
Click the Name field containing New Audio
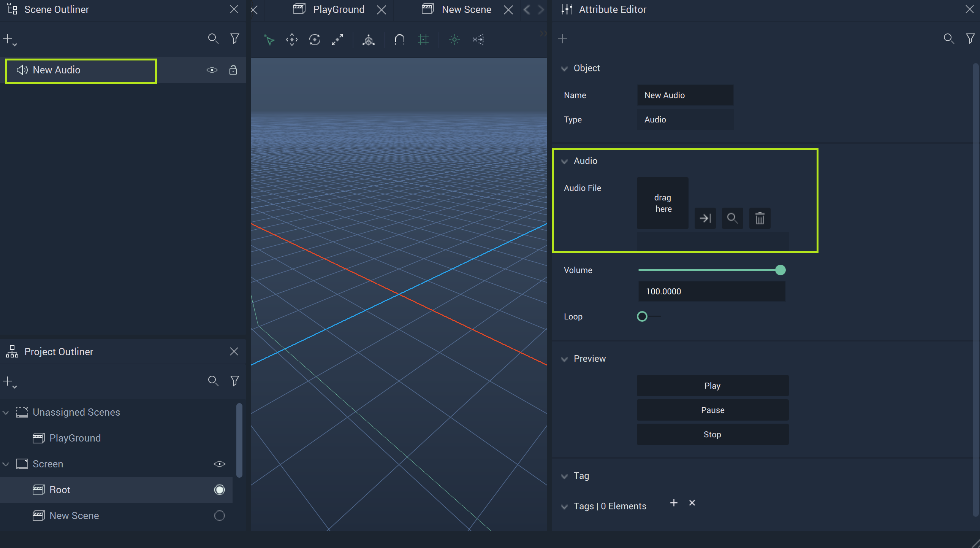685,95
